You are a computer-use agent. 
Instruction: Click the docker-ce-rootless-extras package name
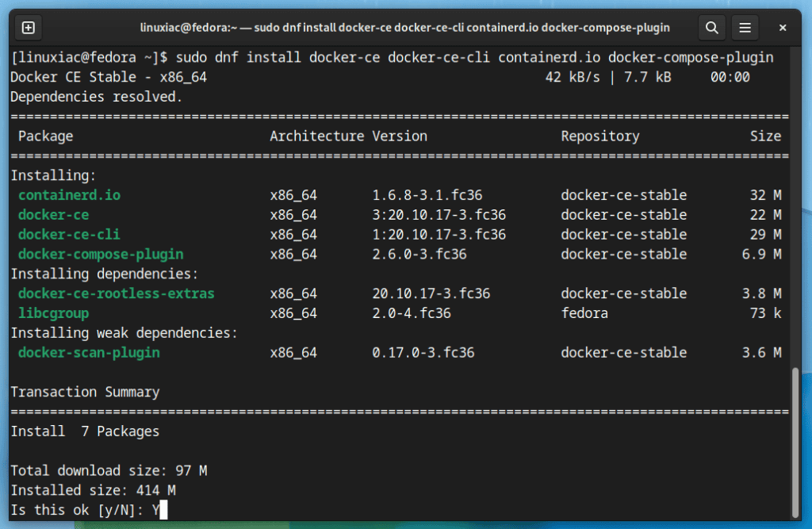pyautogui.click(x=117, y=293)
